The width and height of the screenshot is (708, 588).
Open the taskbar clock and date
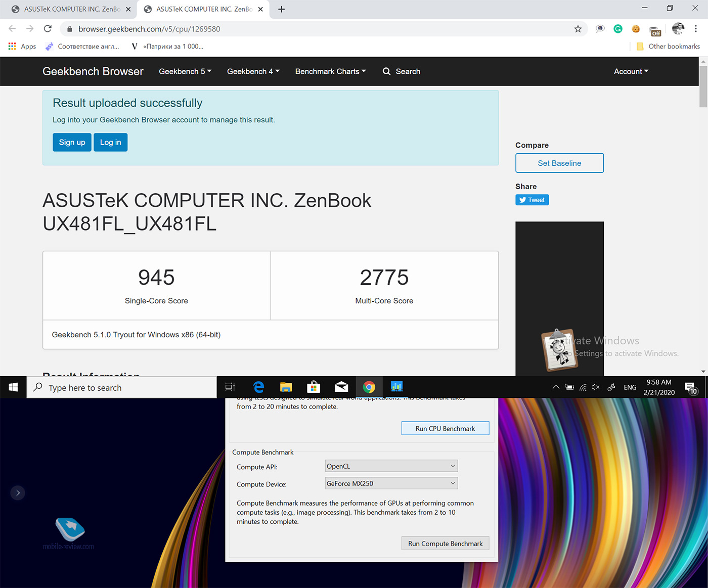point(659,387)
